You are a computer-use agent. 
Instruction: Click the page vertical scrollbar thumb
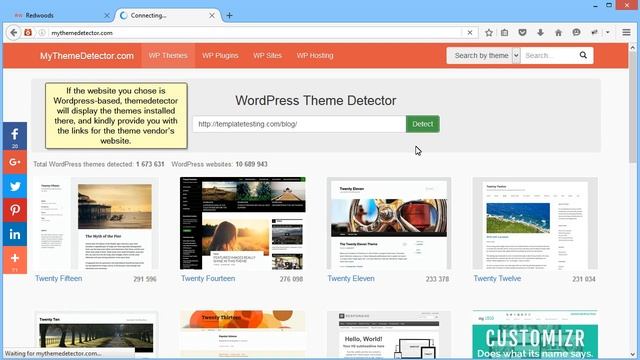[x=633, y=107]
